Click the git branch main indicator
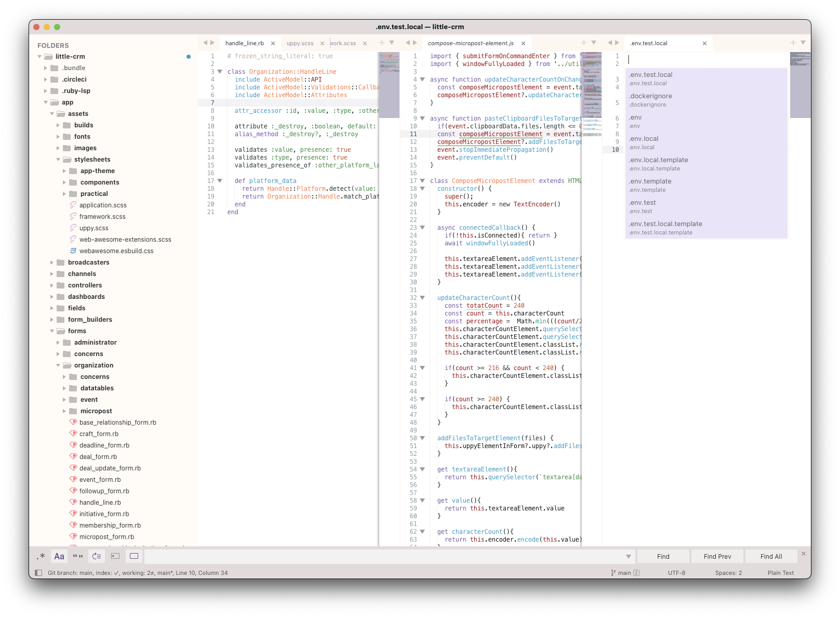 tap(625, 573)
